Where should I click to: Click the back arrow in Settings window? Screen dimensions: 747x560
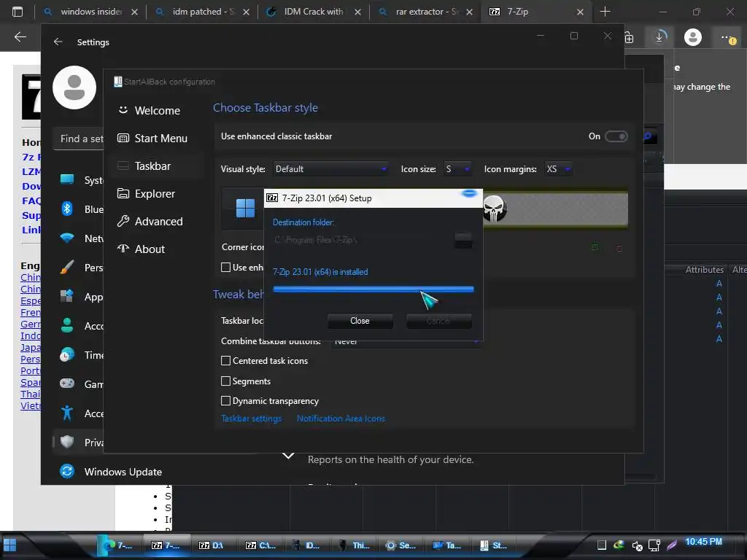click(58, 42)
